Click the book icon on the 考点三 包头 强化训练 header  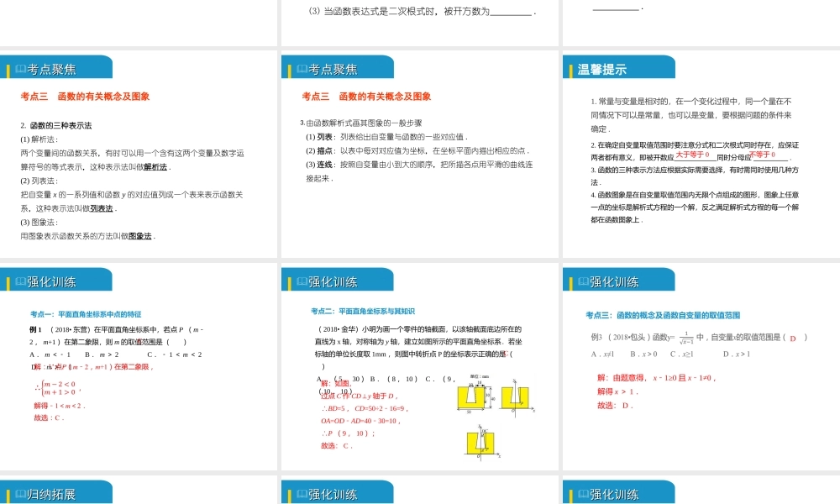coord(584,281)
